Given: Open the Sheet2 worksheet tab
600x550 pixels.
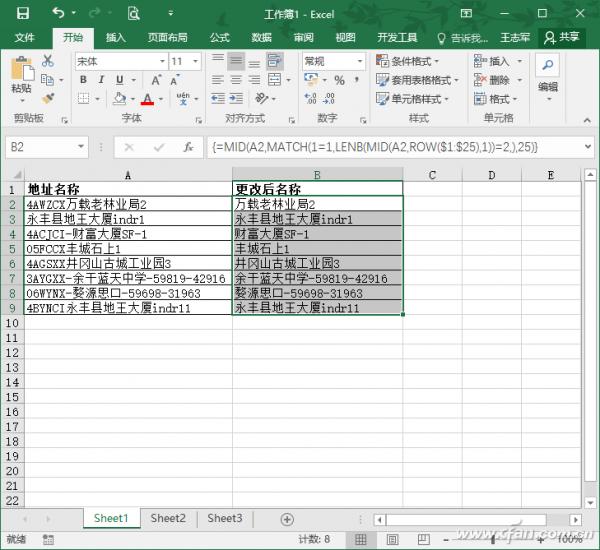Looking at the screenshot, I should [168, 518].
